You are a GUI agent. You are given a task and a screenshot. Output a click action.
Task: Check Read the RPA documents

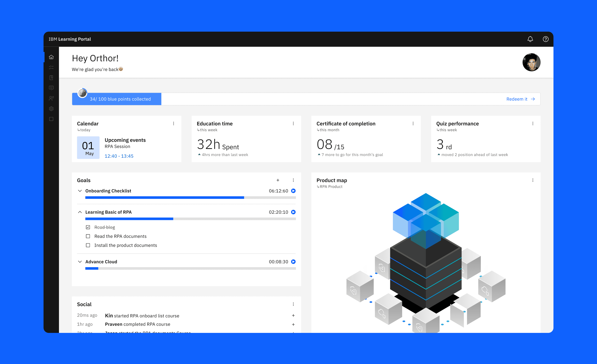point(88,236)
